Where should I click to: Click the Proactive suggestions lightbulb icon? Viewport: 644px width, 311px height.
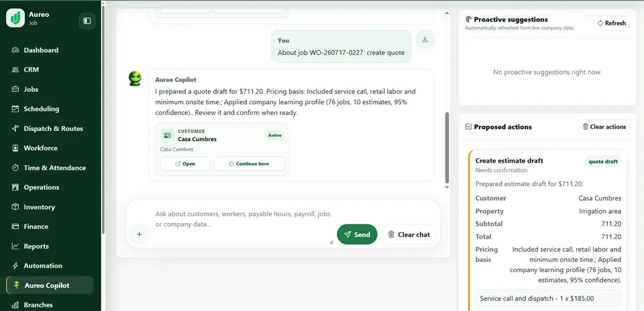(468, 19)
